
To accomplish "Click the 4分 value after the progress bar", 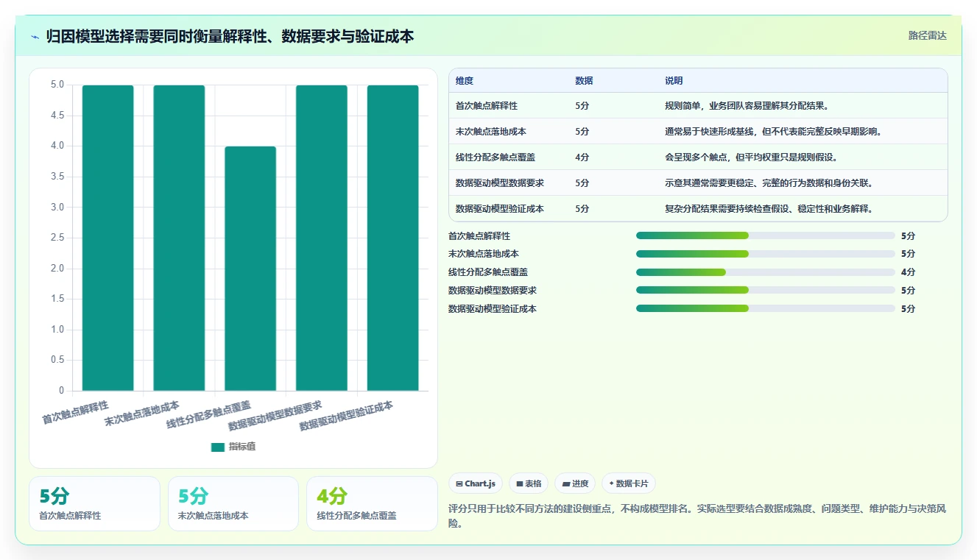I will (909, 272).
